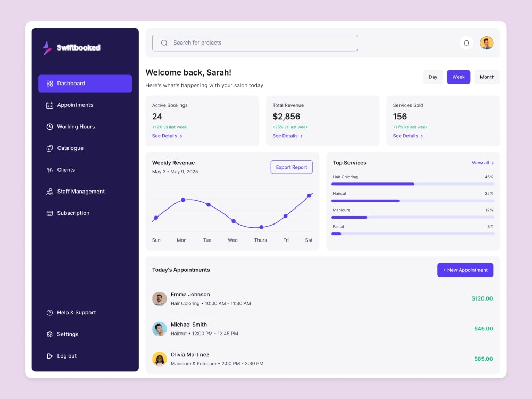Click the Log out arrow icon

pyautogui.click(x=49, y=356)
